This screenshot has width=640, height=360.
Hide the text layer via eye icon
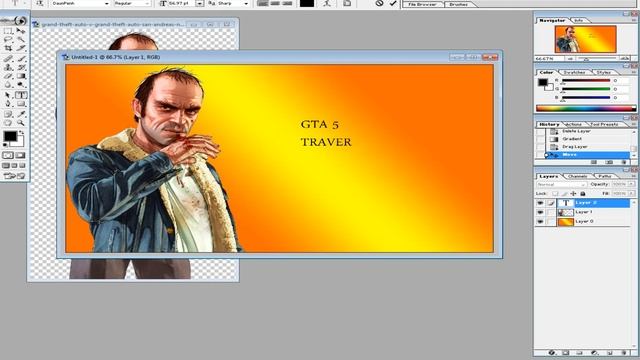click(x=540, y=203)
